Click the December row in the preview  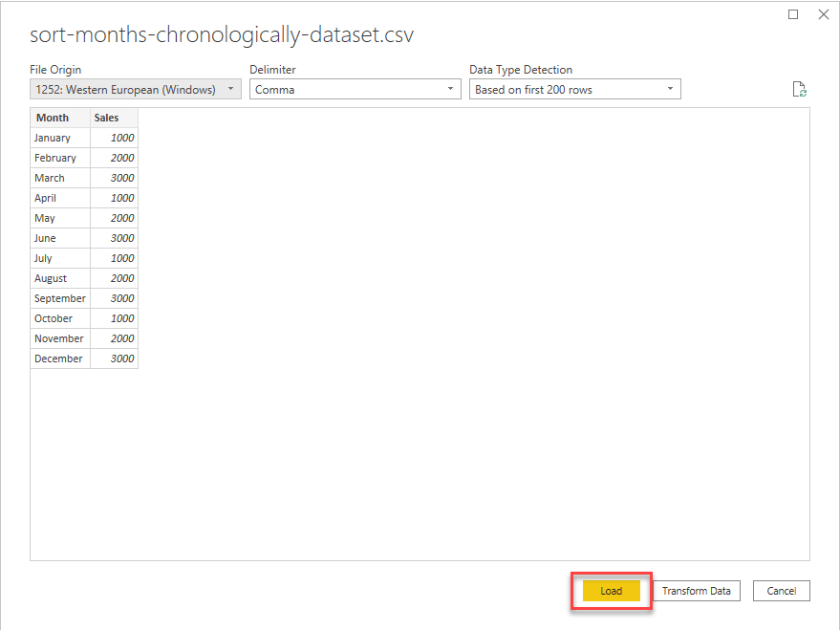pyautogui.click(x=58, y=358)
